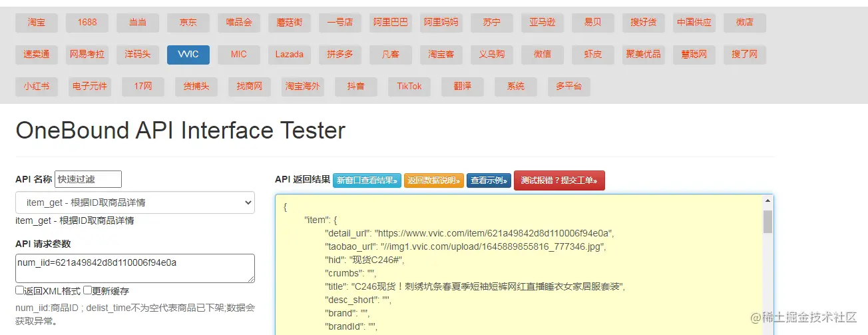The width and height of the screenshot is (868, 335).
Task: Open the 找商网 tab
Action: pos(250,87)
